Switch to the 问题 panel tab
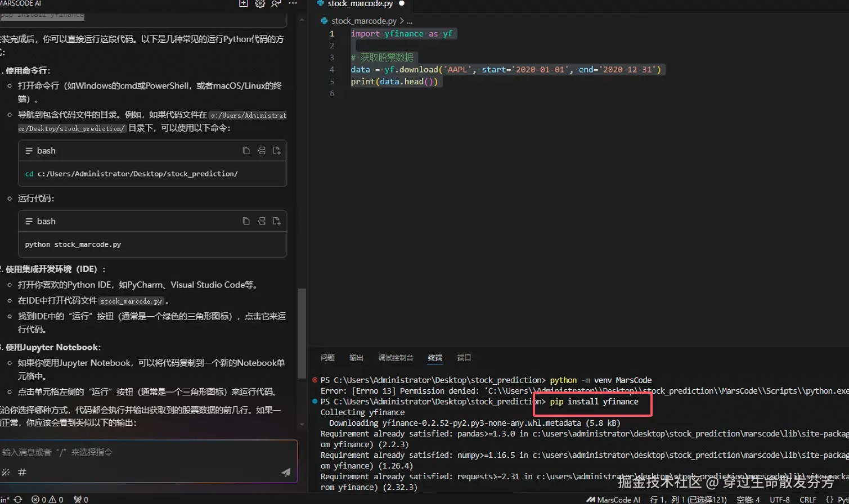The width and height of the screenshot is (849, 504). 327,358
